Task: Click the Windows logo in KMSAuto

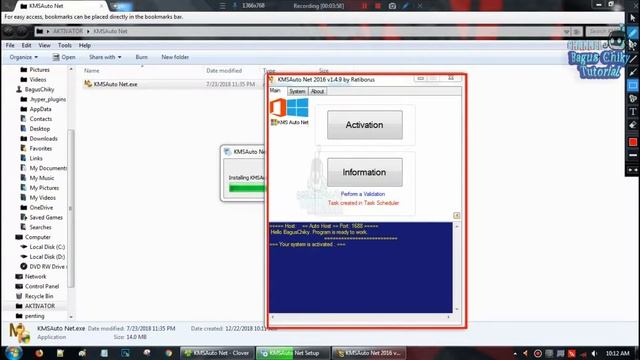Action: 298,108
